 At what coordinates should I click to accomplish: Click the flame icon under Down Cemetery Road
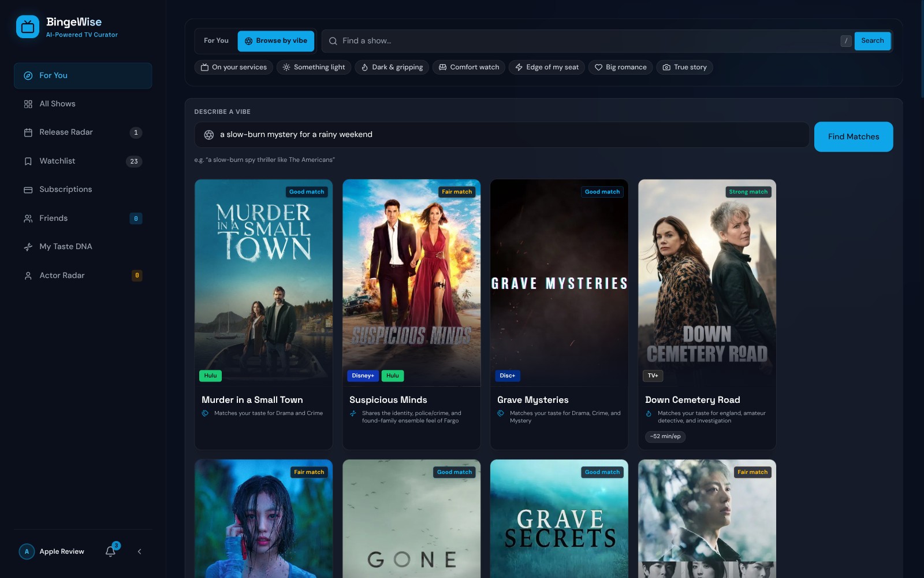(649, 413)
